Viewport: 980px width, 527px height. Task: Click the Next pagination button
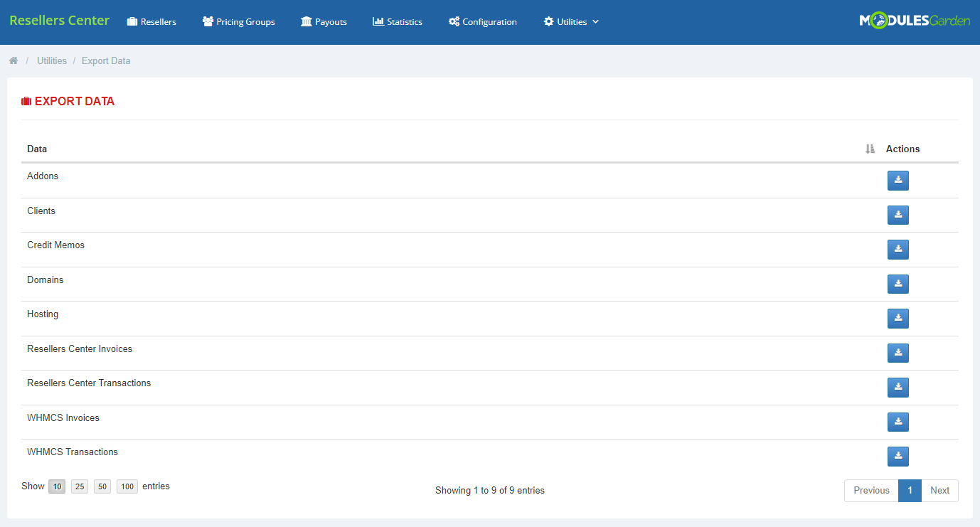click(x=939, y=490)
